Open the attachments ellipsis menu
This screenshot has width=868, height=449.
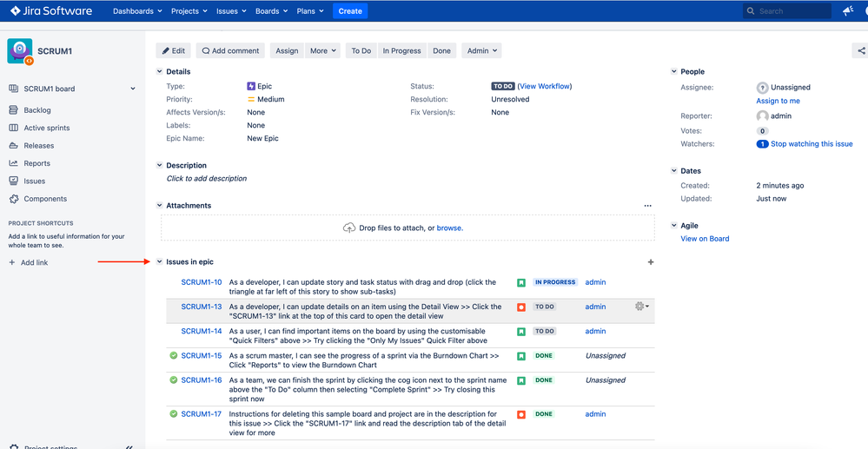(647, 206)
